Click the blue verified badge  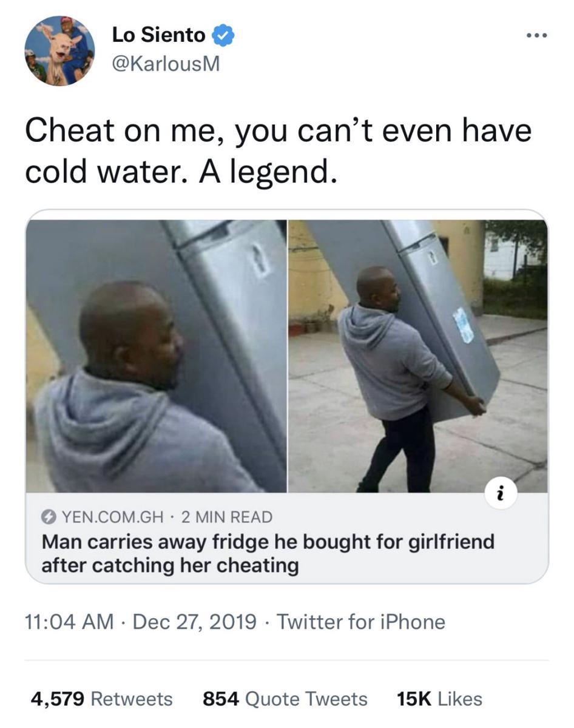(223, 36)
